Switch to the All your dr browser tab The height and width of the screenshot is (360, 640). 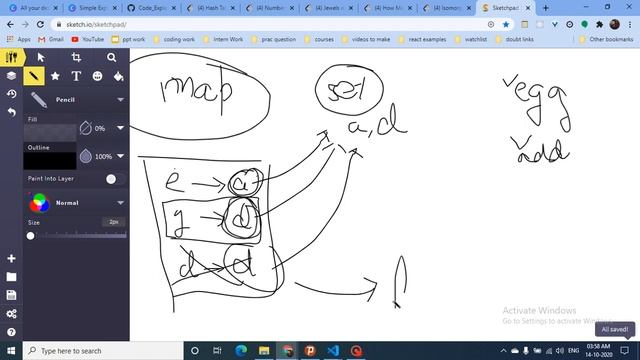pos(34,8)
